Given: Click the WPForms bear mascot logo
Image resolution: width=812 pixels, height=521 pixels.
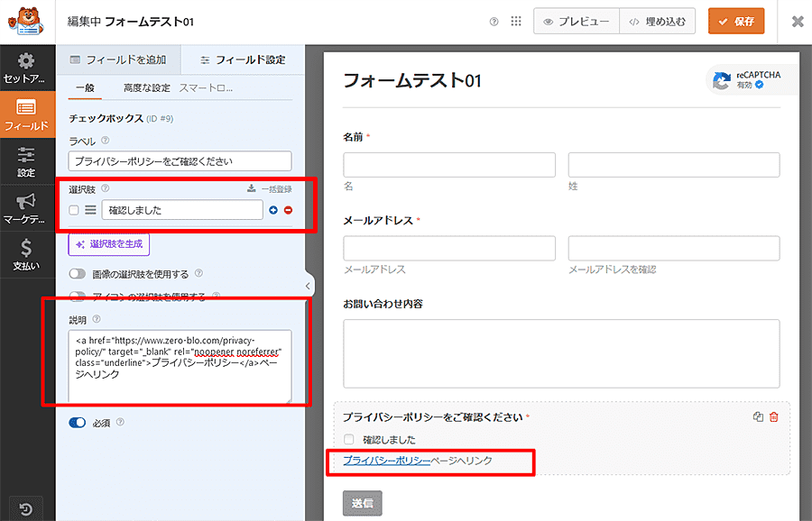Looking at the screenshot, I should pos(27,22).
